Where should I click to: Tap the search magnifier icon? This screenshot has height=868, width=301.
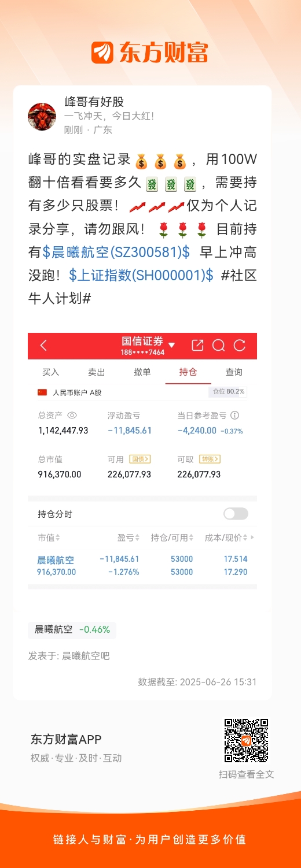tap(218, 346)
